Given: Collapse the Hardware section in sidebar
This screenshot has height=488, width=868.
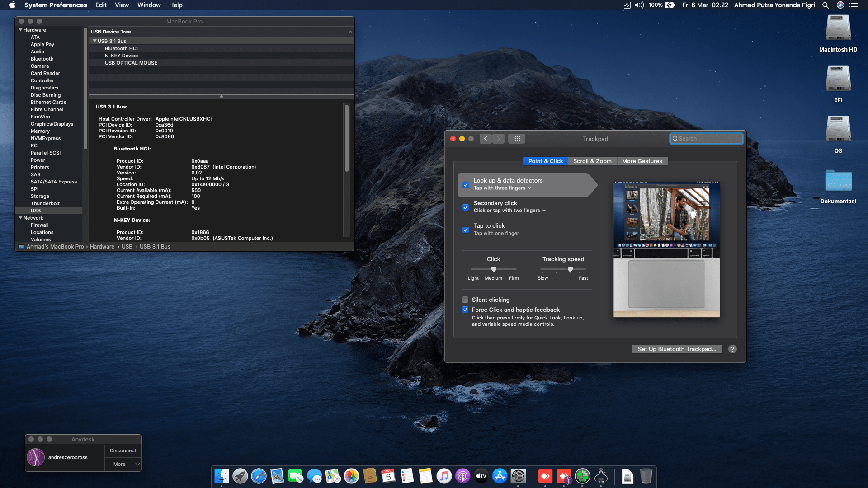Looking at the screenshot, I should [20, 30].
